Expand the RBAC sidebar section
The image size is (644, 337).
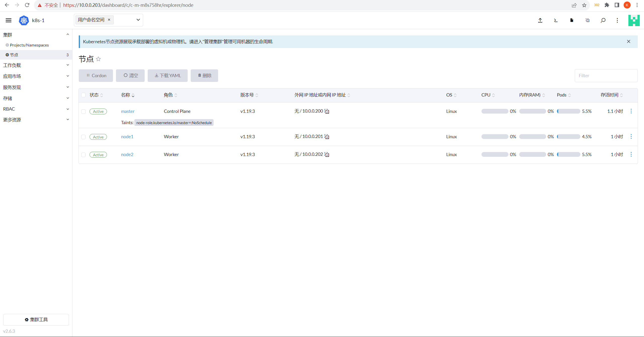pyautogui.click(x=68, y=109)
